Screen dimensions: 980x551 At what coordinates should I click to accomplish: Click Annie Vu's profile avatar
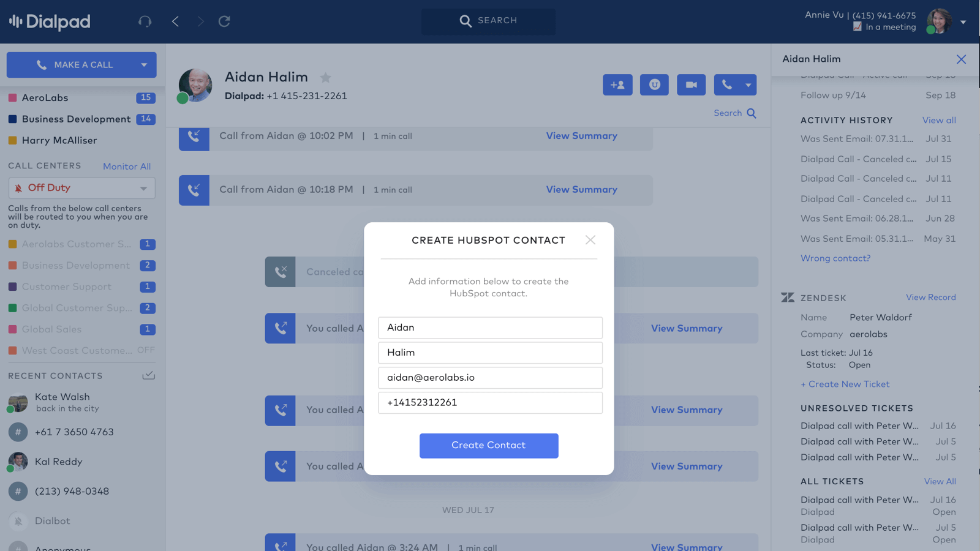point(940,21)
